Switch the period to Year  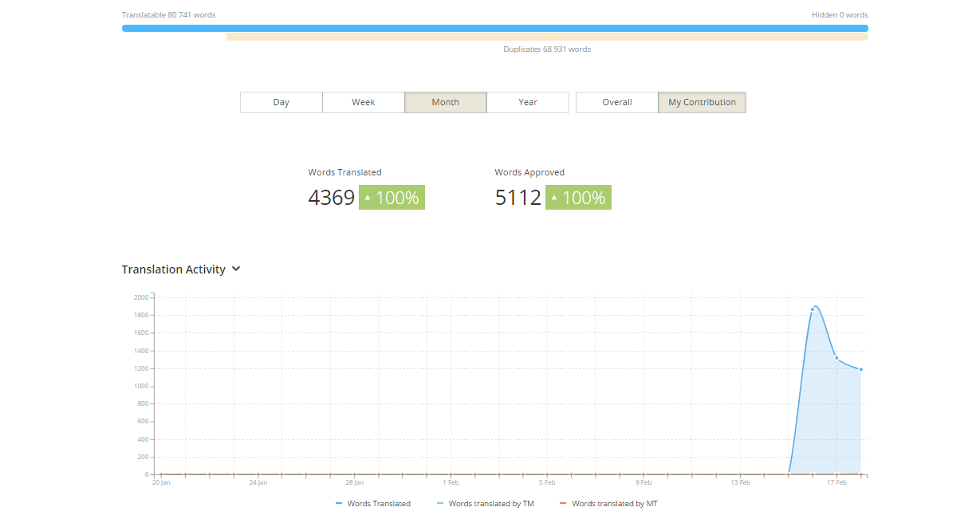[528, 102]
